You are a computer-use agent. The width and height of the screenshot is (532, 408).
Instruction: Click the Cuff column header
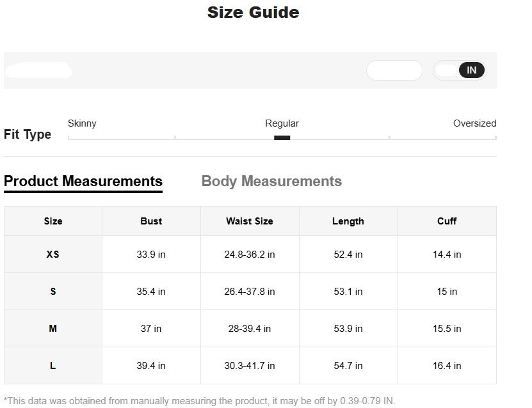(x=447, y=221)
